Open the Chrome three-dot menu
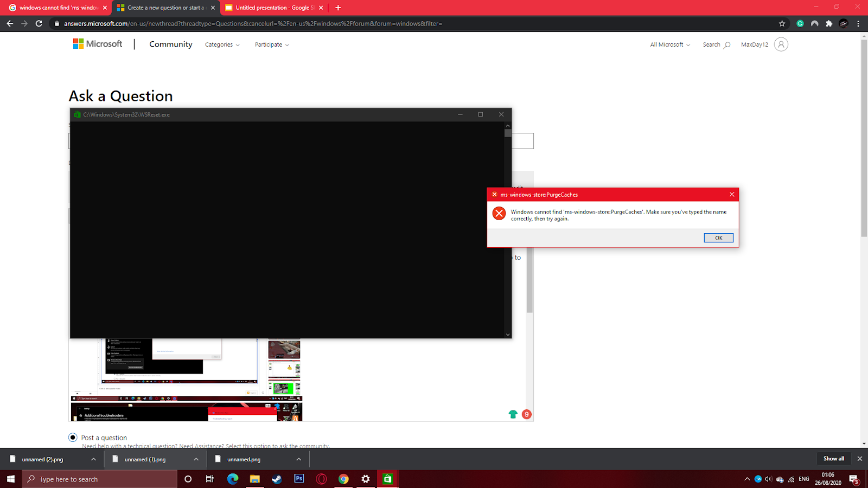Viewport: 868px width, 488px height. coord(858,23)
